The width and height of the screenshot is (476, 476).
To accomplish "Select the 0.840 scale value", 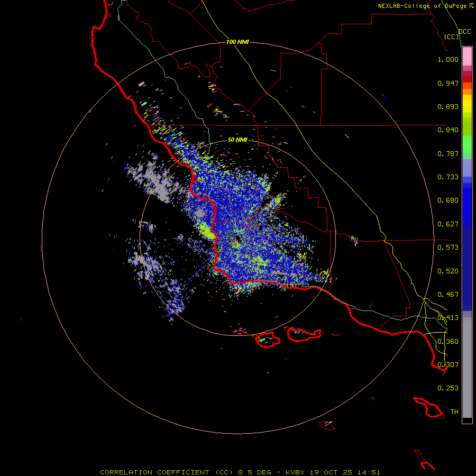I will pyautogui.click(x=448, y=130).
